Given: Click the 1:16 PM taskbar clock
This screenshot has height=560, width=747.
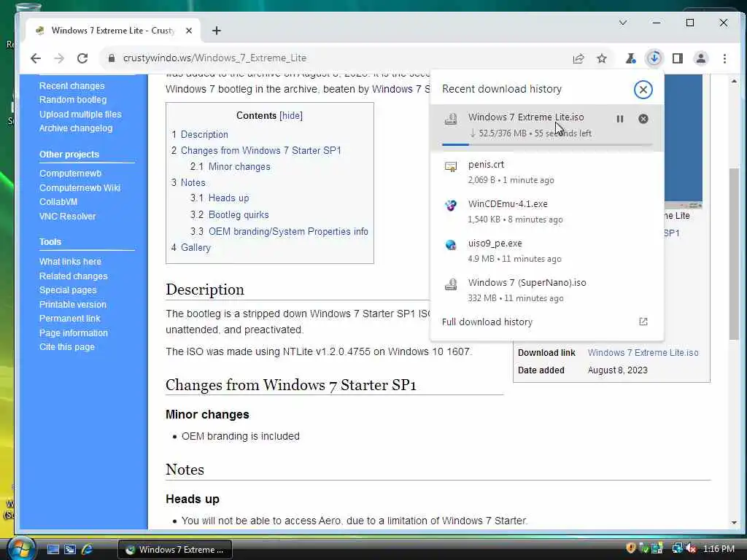Looking at the screenshot, I should 719,549.
